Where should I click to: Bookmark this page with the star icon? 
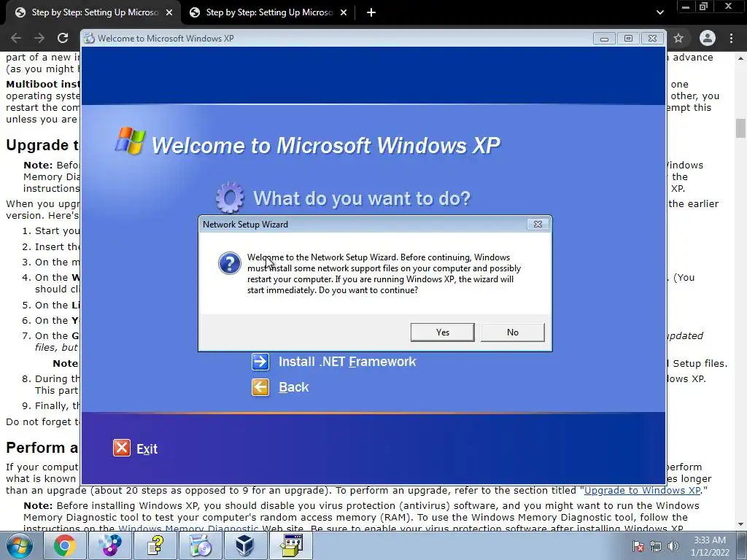pyautogui.click(x=678, y=38)
